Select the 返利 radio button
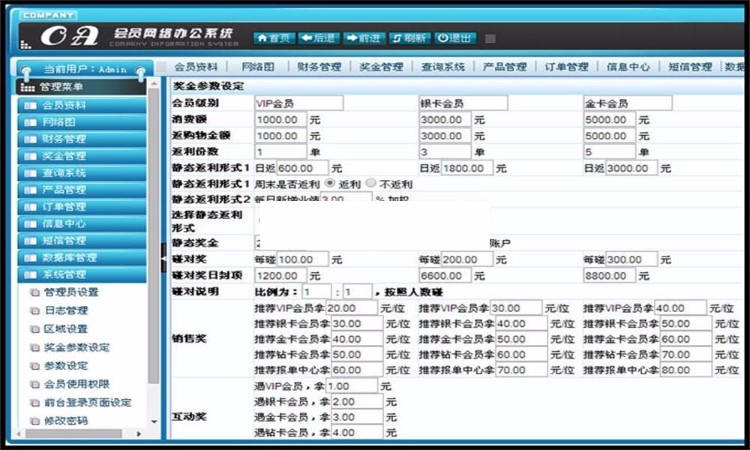Image resolution: width=750 pixels, height=450 pixels. pyautogui.click(x=330, y=183)
